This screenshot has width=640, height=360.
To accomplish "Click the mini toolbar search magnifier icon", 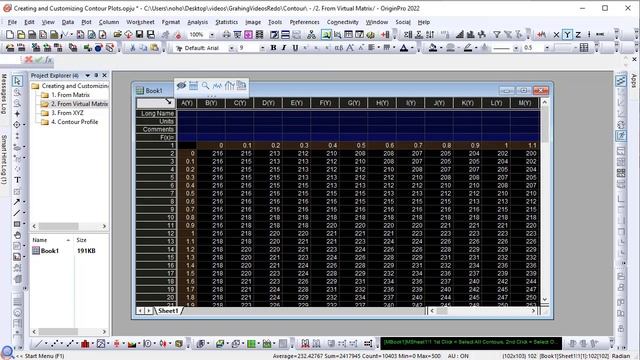I will point(205,86).
